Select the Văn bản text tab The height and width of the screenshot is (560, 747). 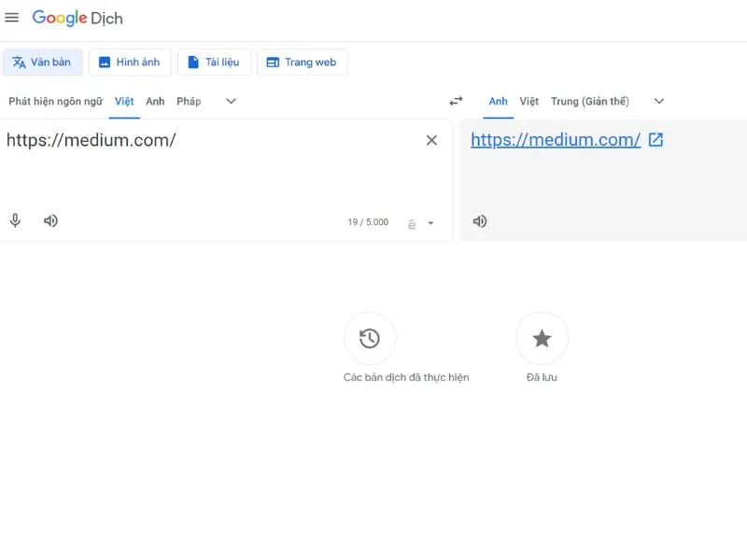42,62
